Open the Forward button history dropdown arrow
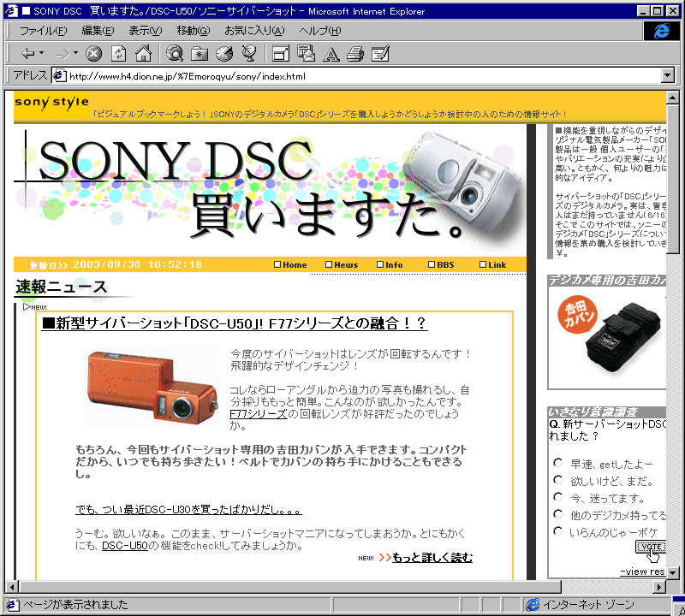 coord(75,53)
